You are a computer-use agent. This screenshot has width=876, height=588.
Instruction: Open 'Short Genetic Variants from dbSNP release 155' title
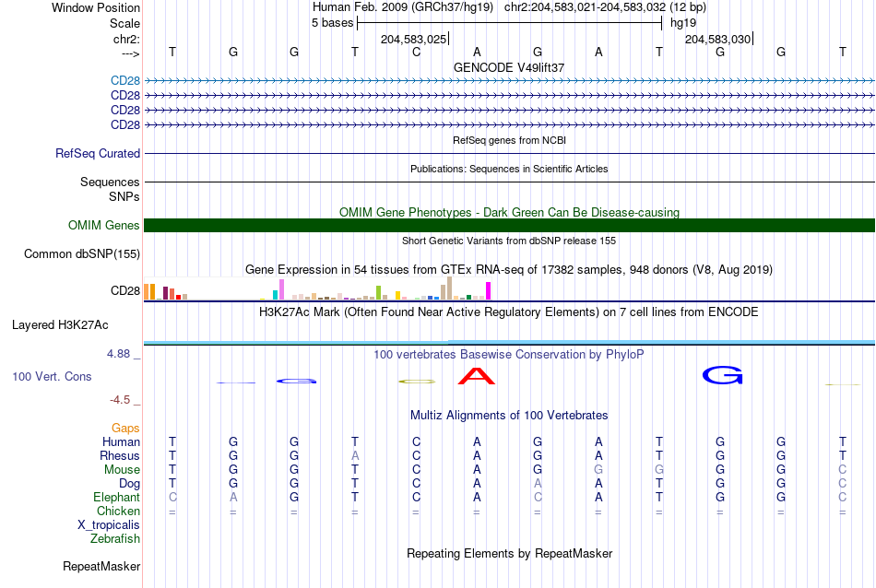509,241
